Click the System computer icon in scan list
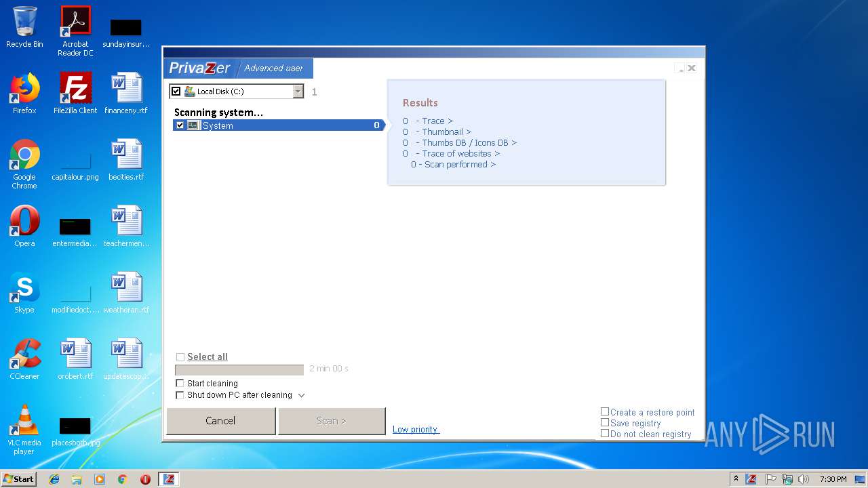Viewport: 868px width, 488px height. (x=193, y=125)
